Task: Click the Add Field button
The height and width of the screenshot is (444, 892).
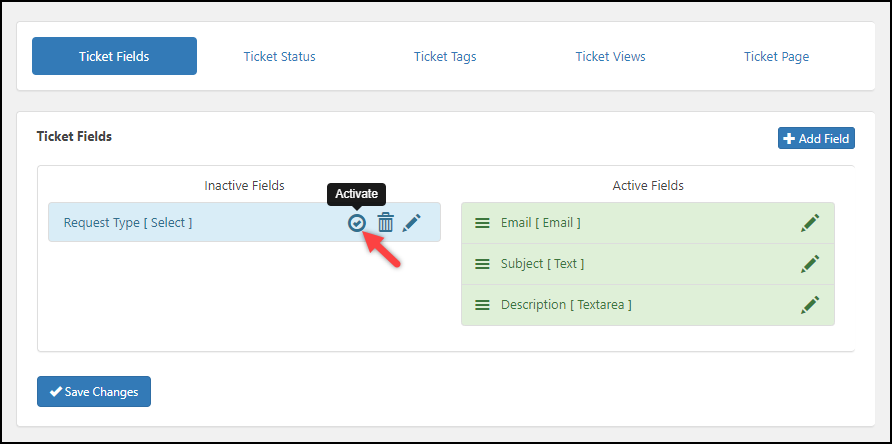Action: [x=816, y=138]
